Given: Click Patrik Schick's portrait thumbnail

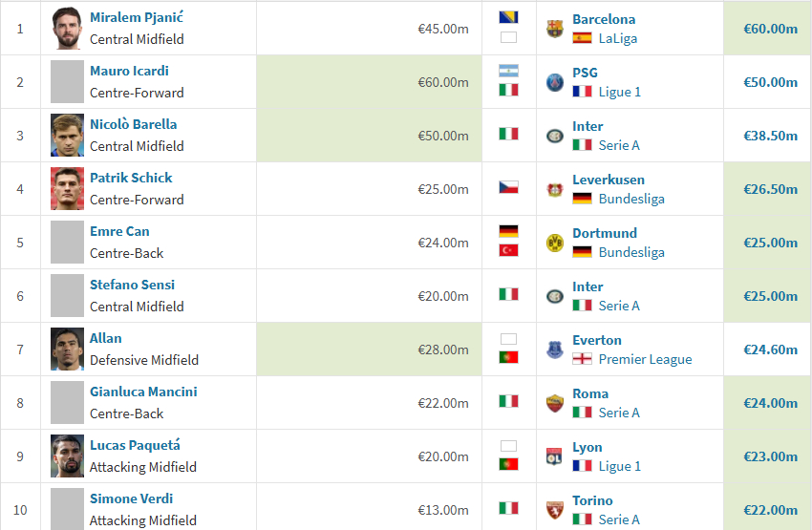Looking at the screenshot, I should pos(67,188).
